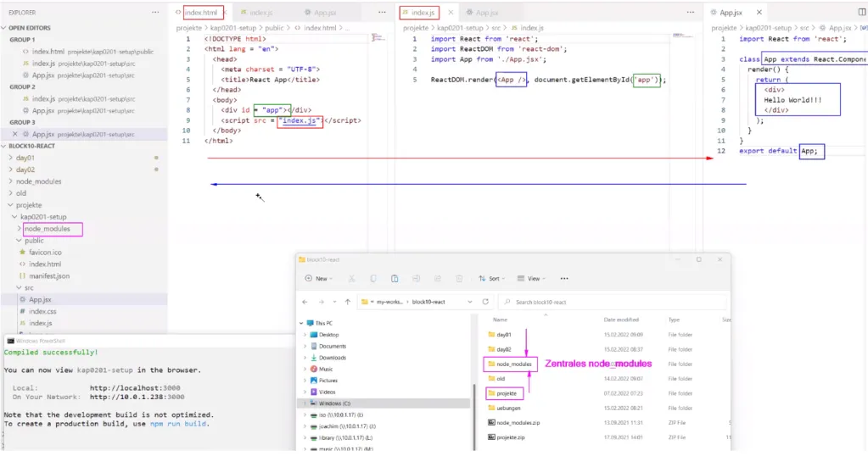Click public breadcrumb in index.html editor

(274, 28)
